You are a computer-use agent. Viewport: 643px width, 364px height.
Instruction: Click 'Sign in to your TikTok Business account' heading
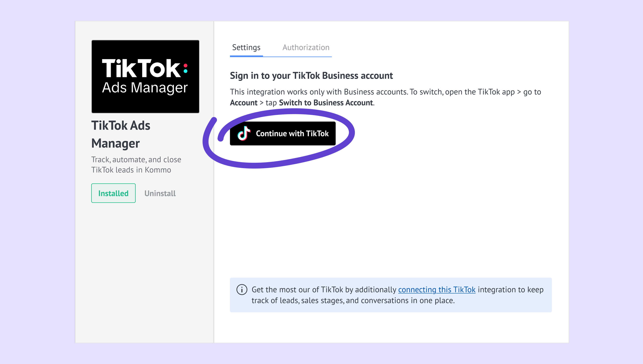[311, 75]
